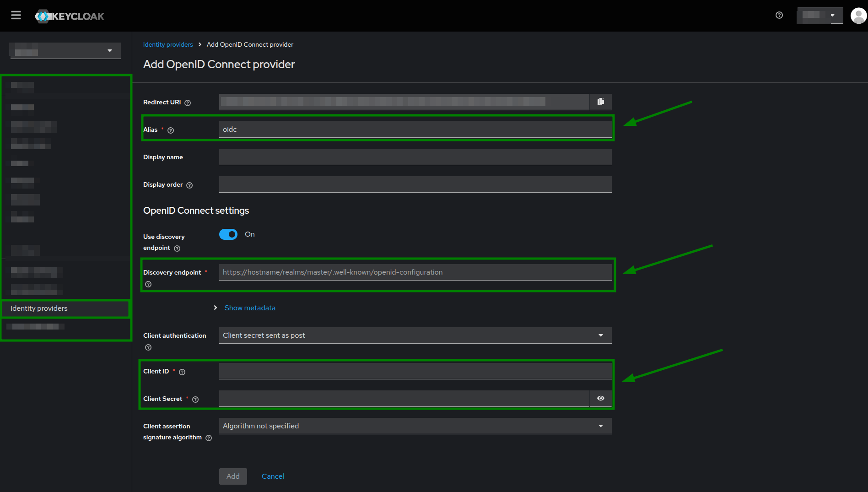Copy the Redirect URI to clipboard

tap(601, 102)
